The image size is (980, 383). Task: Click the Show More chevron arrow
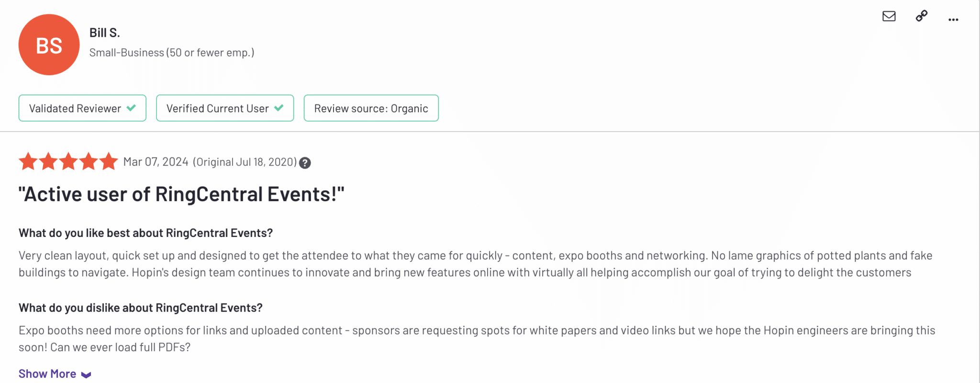pyautogui.click(x=86, y=374)
